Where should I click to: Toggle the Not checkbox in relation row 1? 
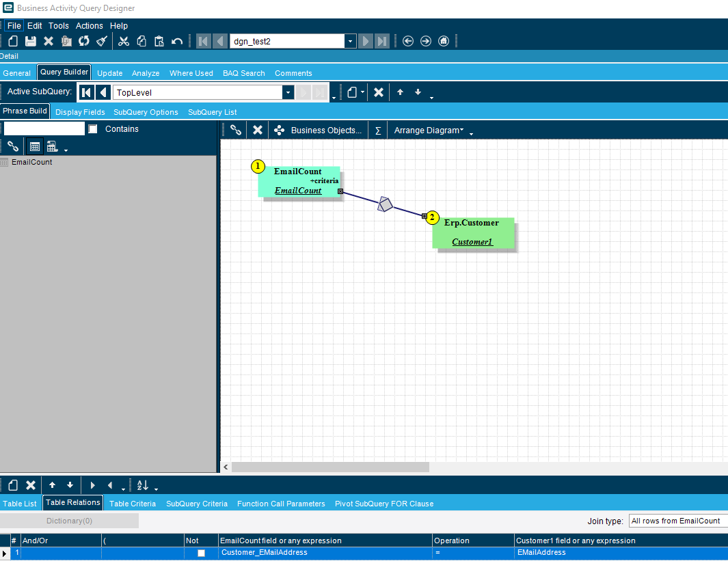point(201,553)
